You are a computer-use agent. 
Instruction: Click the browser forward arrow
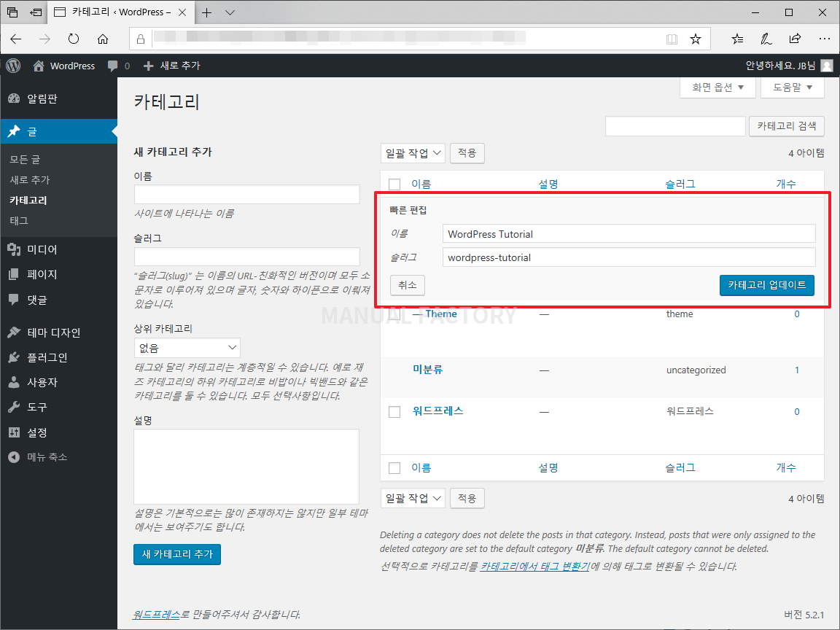coord(45,39)
